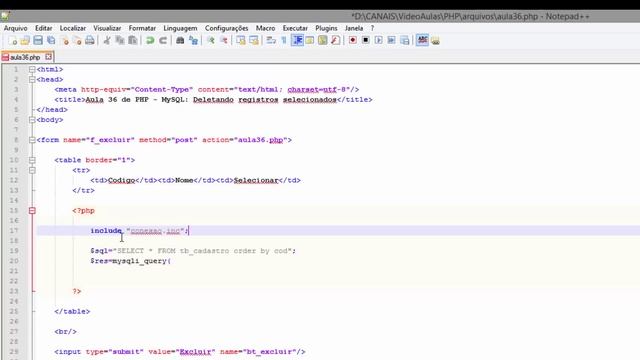Click line number 22 in the margin
640x360 pixels.
click(x=14, y=281)
